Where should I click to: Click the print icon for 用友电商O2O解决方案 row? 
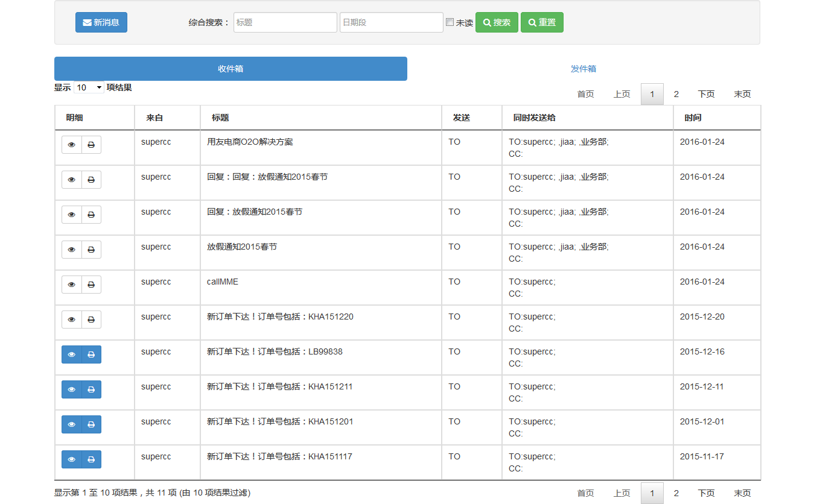pyautogui.click(x=91, y=145)
